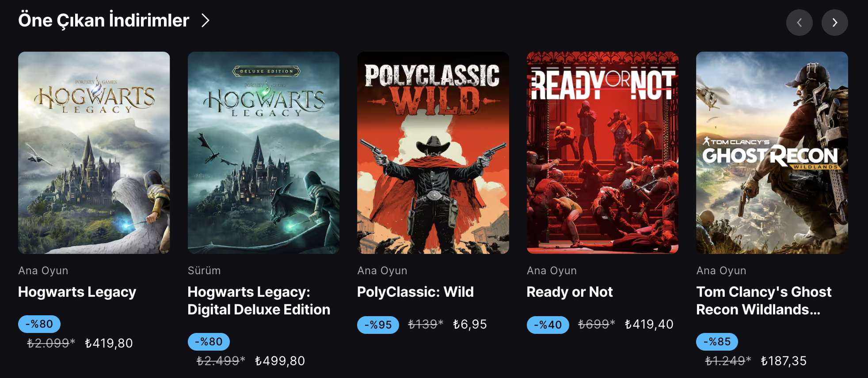Open the Ready or Not cover image
868x378 pixels.
[x=602, y=152]
